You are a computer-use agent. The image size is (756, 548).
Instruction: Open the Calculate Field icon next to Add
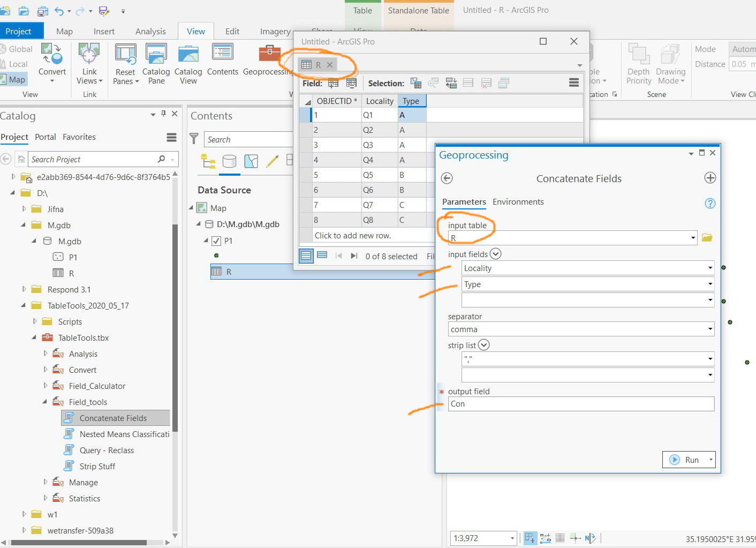click(x=352, y=83)
